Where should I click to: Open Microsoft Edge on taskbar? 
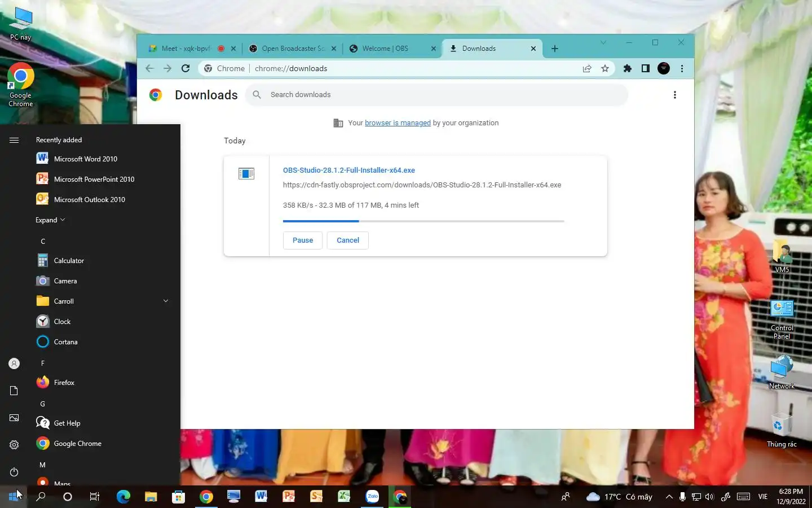point(123,497)
